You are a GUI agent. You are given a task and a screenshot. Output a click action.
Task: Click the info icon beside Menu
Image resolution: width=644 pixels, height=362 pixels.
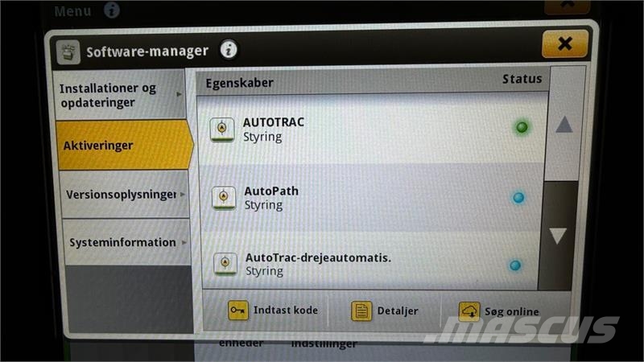coord(112,10)
